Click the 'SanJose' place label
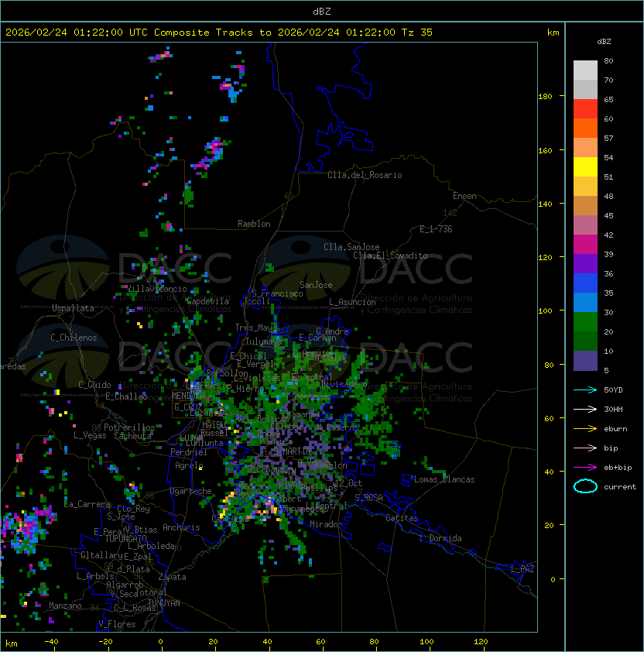Viewport: 644px width, 652px height. point(316,285)
